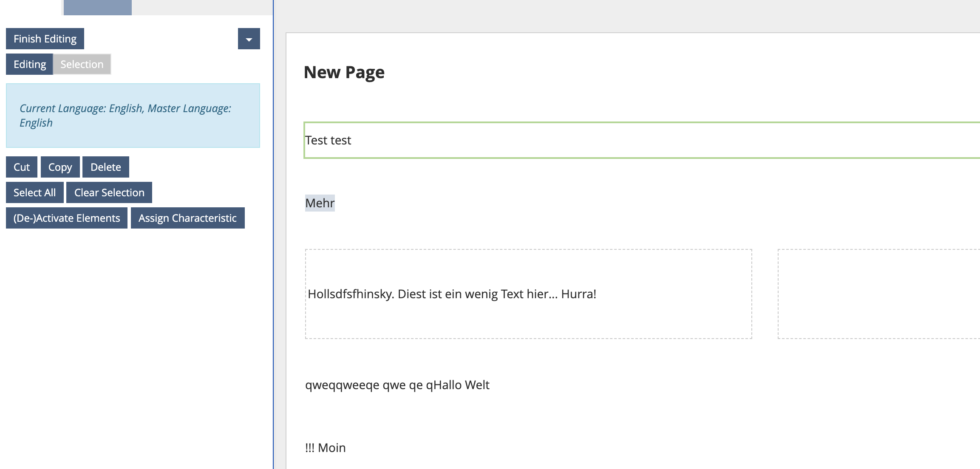Click (De-)Activate Elements button
The height and width of the screenshot is (469, 980).
pos(67,218)
